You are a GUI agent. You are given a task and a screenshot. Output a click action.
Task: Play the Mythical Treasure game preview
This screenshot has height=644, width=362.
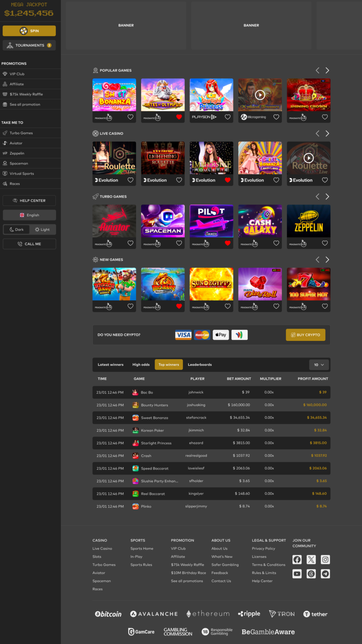click(x=260, y=95)
